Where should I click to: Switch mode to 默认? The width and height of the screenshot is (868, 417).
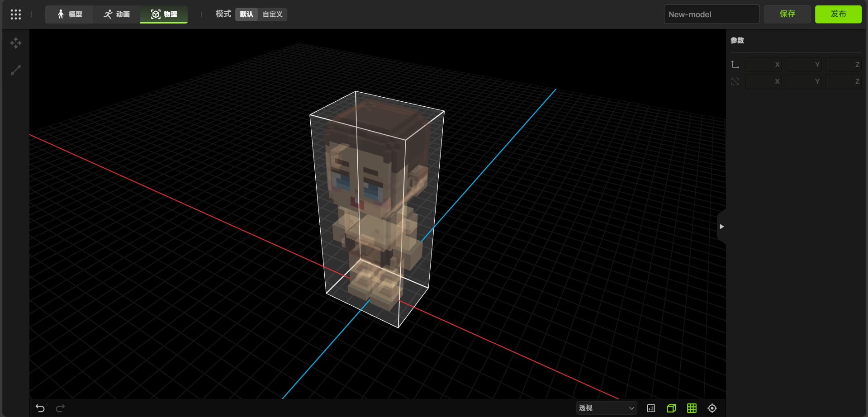pyautogui.click(x=247, y=14)
